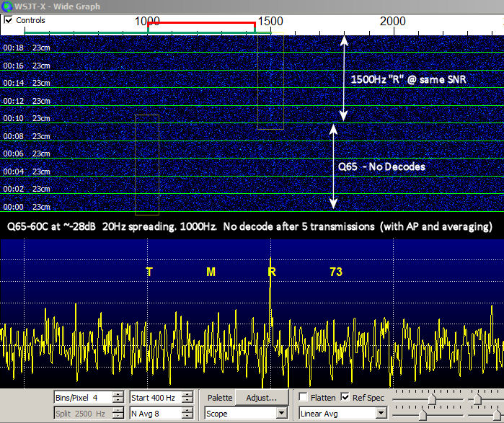Disable the Ref Spec checkbox
Viewport: 504px width, 423px height.
pos(345,397)
